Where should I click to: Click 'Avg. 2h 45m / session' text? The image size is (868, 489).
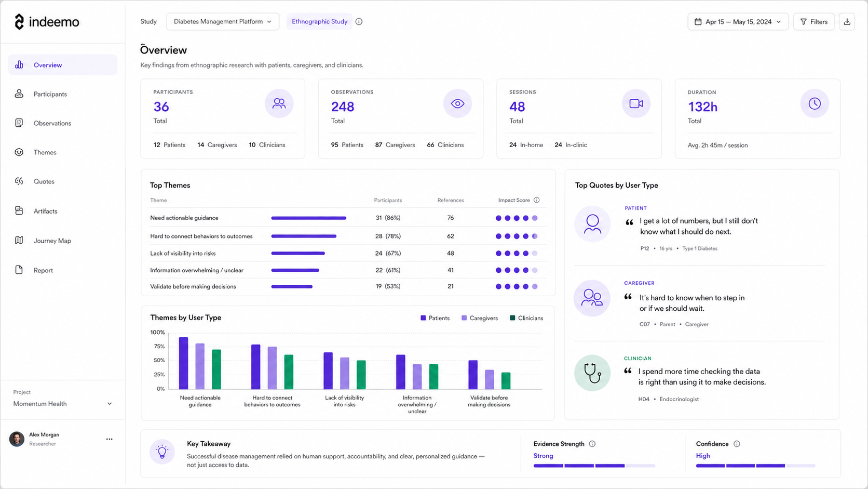(717, 146)
